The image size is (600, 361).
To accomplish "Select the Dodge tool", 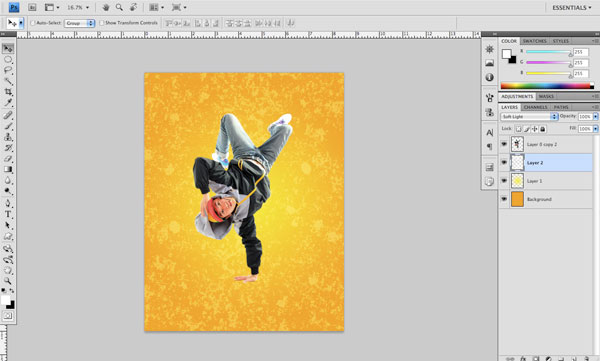I will pos(8,191).
